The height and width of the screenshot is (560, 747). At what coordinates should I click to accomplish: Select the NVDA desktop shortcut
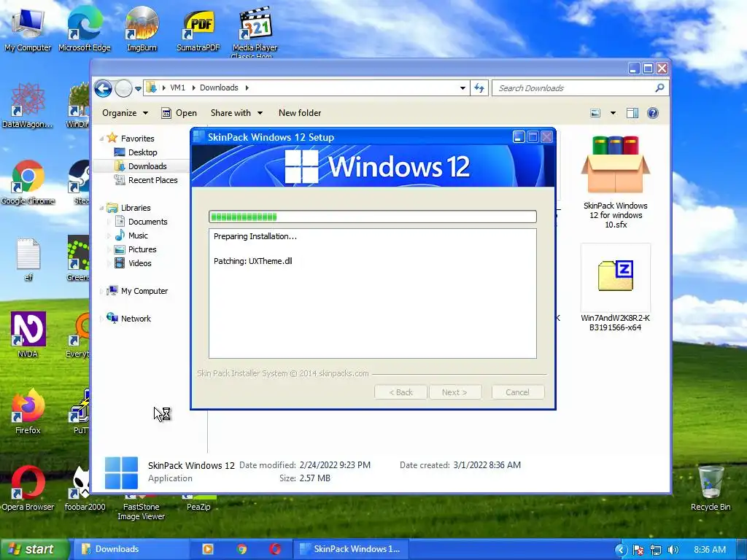pyautogui.click(x=28, y=334)
